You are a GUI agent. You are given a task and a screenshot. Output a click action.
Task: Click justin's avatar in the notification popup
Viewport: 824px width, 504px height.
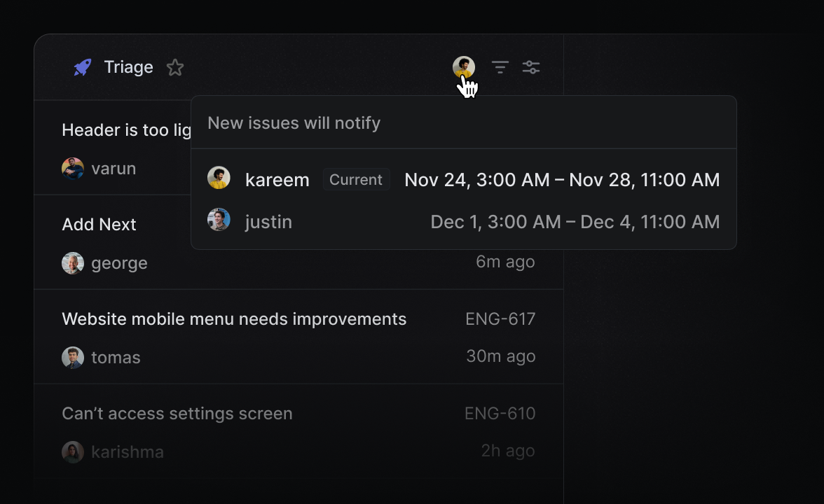pyautogui.click(x=219, y=220)
